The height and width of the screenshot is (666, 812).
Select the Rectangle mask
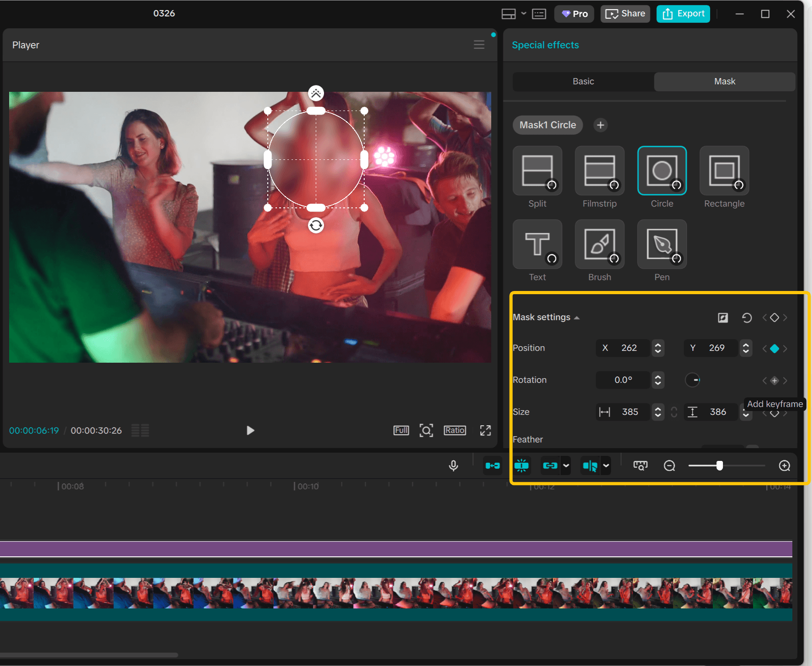pos(724,170)
